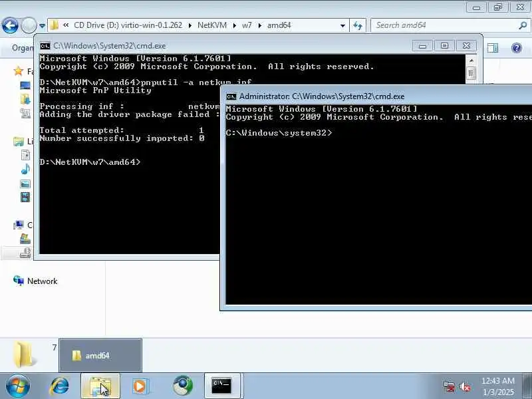Select the Videos library icon
Image resolution: width=532 pixels, height=399 pixels.
click(25, 197)
